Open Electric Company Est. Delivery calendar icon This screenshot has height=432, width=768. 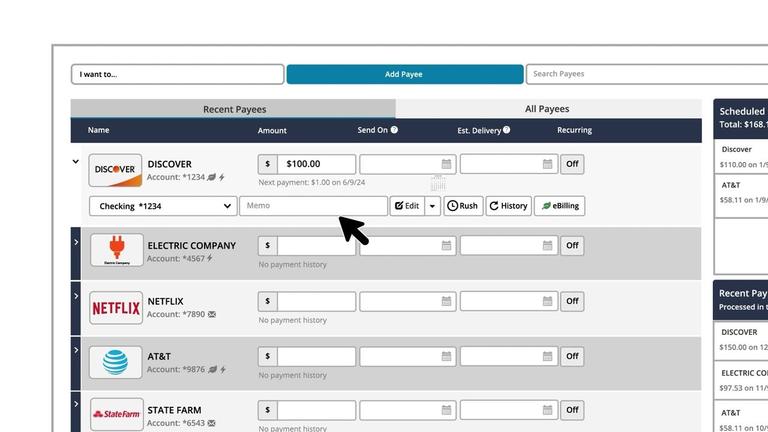(548, 245)
